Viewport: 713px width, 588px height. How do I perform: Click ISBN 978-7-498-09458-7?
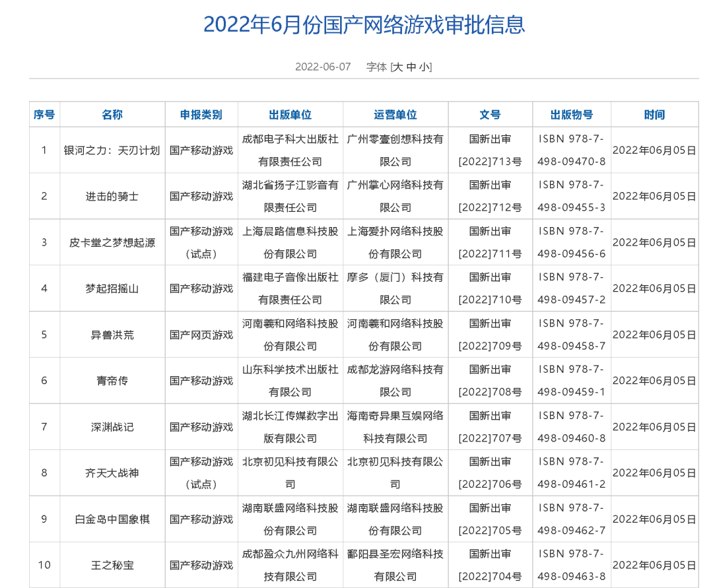[x=572, y=335]
